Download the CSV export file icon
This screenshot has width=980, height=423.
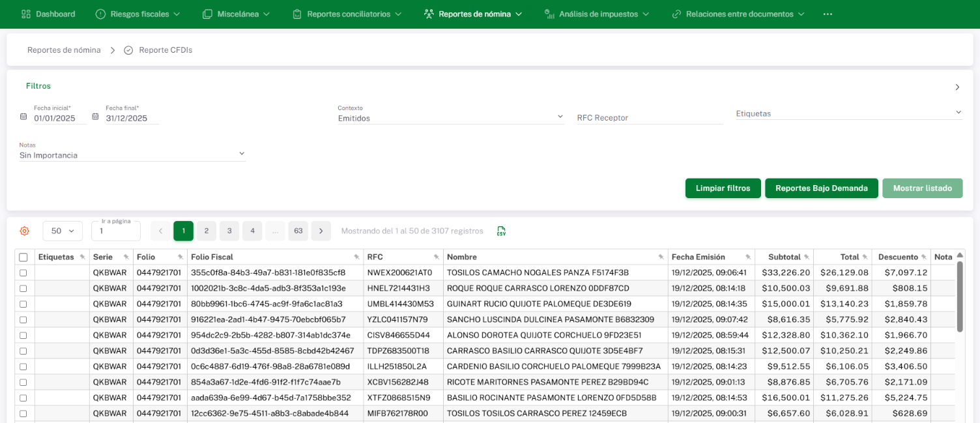click(x=501, y=231)
